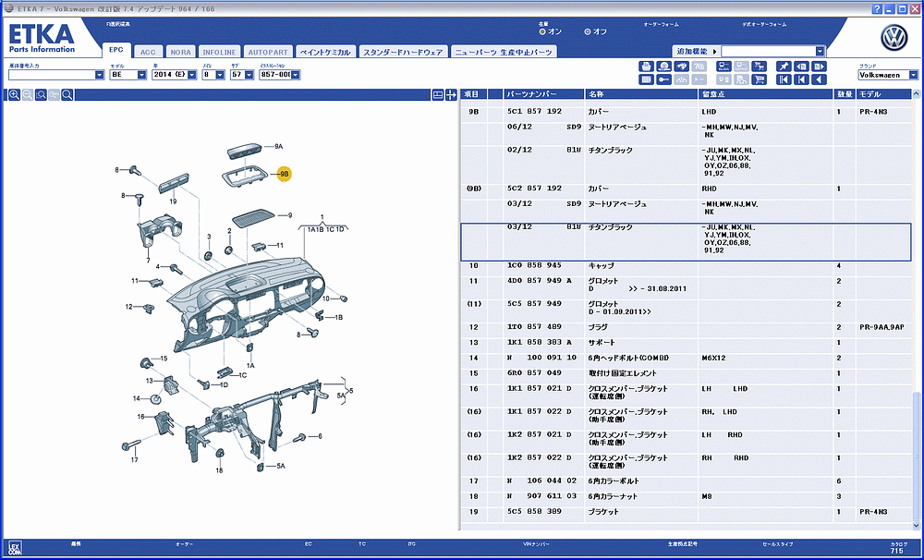The image size is (924, 560).
Task: Open the dropdown next to 追加機能
Action: pos(820,51)
